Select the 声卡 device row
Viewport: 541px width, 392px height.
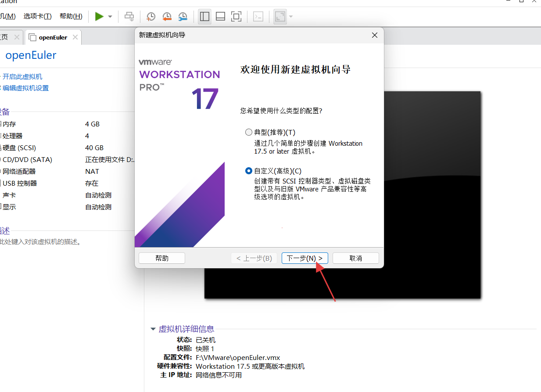point(68,195)
